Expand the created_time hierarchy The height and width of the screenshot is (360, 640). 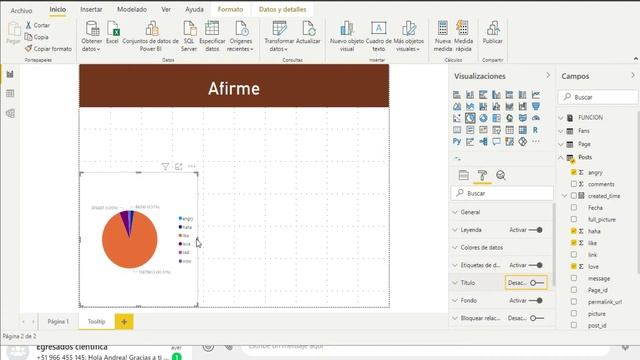tap(564, 196)
